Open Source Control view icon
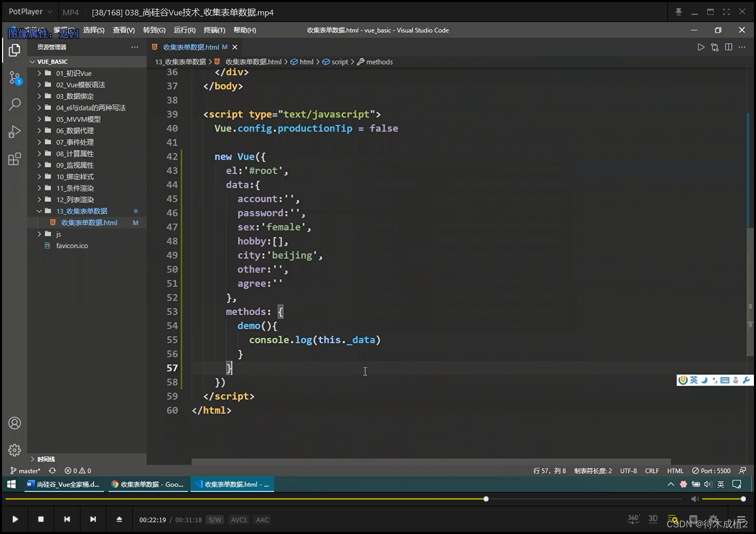Viewport: 756px width, 534px height. click(x=14, y=78)
